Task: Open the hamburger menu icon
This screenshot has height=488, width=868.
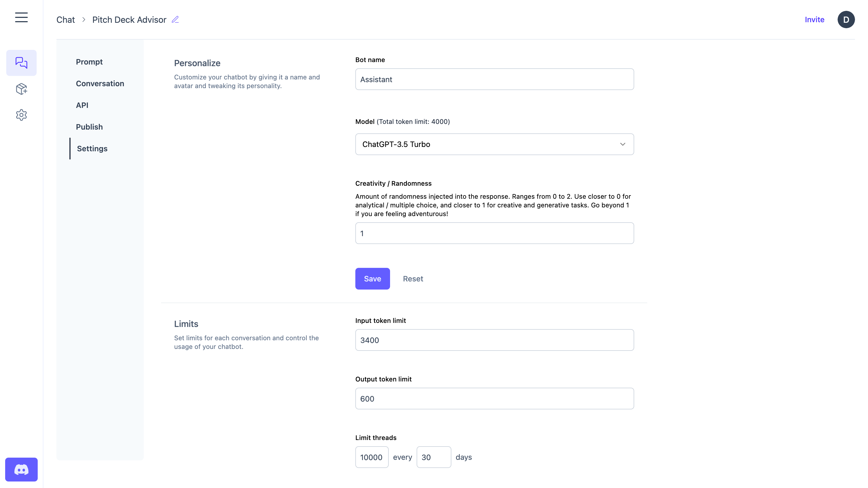Action: pos(21,17)
